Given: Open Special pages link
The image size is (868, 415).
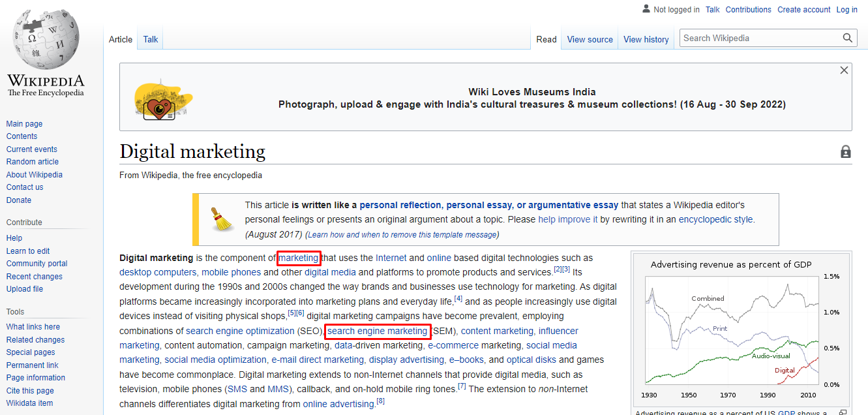Looking at the screenshot, I should (31, 352).
